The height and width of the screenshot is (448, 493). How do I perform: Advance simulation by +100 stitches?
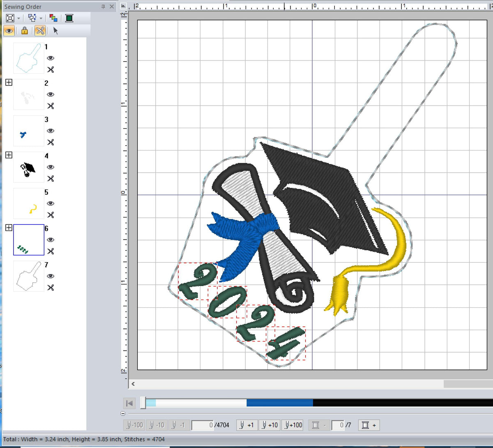click(293, 425)
